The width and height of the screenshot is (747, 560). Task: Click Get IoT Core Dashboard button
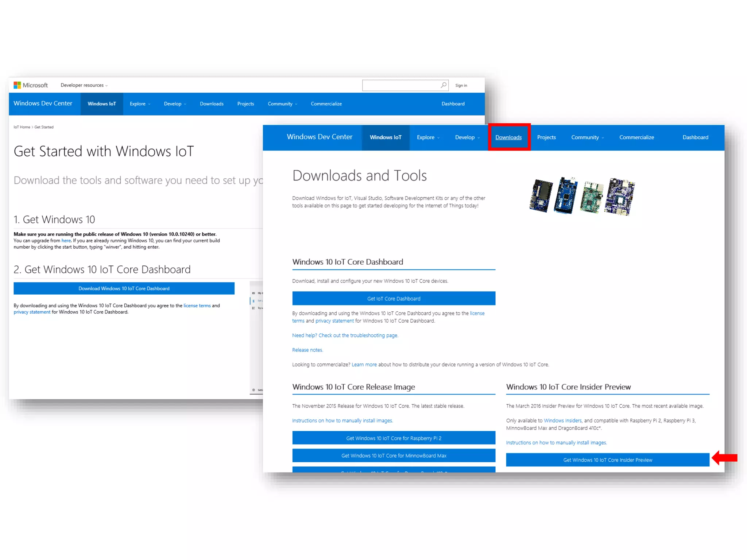[394, 299]
